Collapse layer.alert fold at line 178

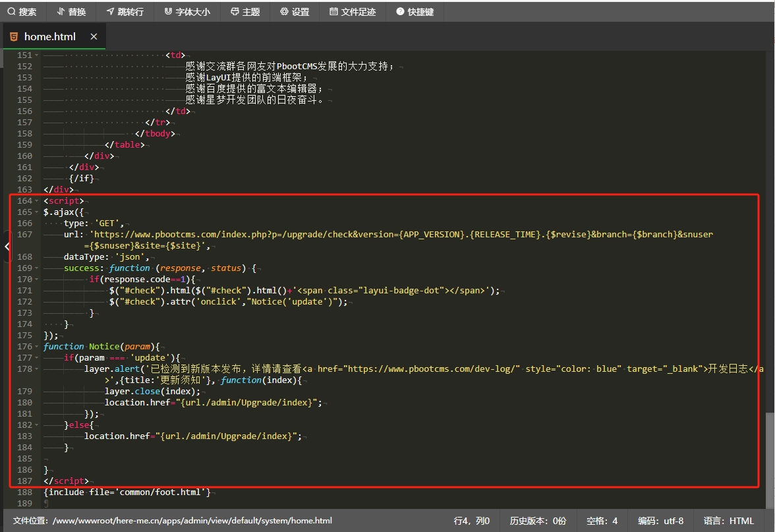37,369
